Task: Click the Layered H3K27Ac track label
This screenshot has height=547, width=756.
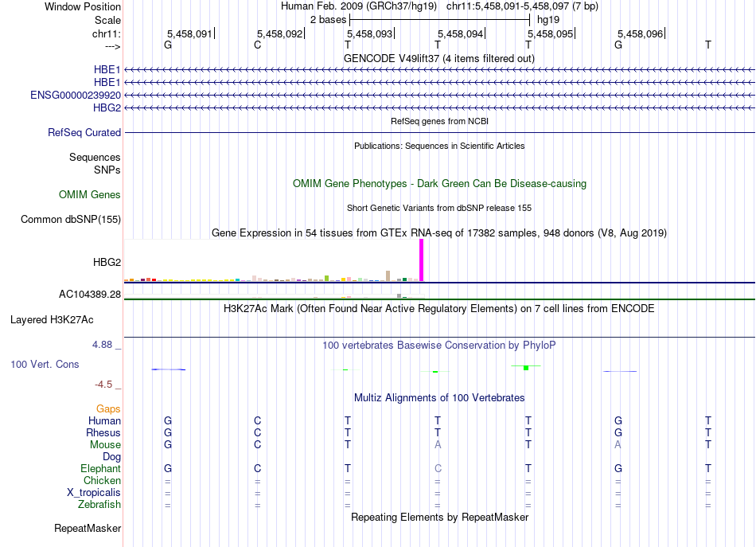Action: pos(52,320)
